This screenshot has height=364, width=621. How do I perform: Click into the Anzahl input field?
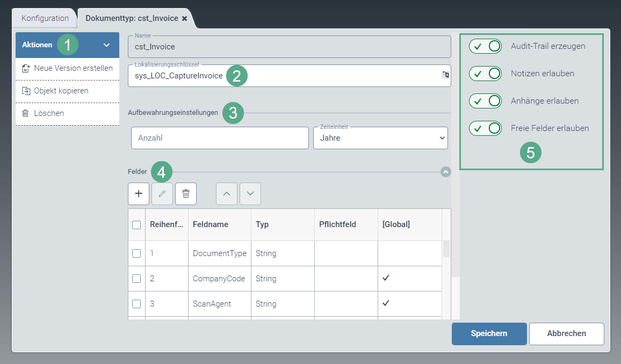point(220,138)
